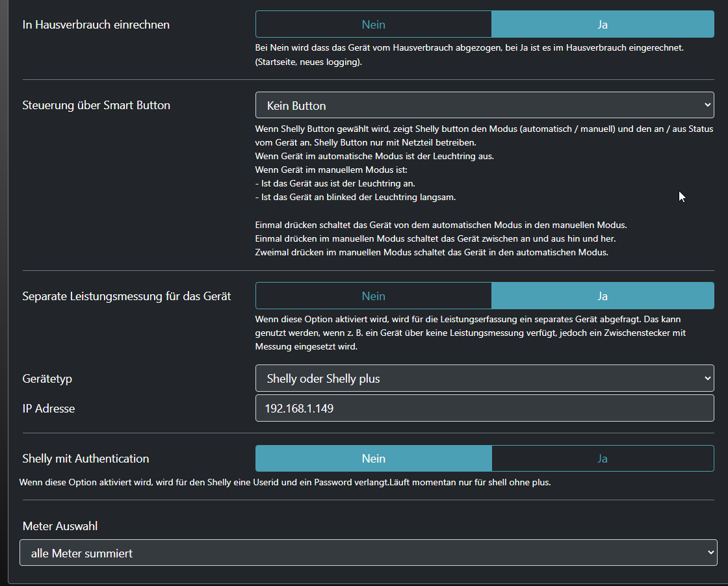Click the Meter Auswahl label
The width and height of the screenshot is (728, 586).
click(x=60, y=526)
